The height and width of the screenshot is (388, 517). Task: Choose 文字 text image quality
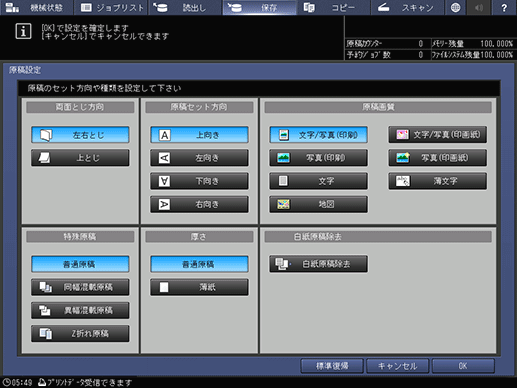click(x=319, y=181)
